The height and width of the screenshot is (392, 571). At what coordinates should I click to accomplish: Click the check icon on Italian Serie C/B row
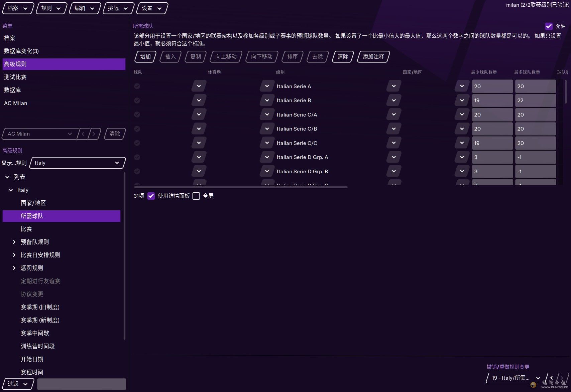[137, 129]
